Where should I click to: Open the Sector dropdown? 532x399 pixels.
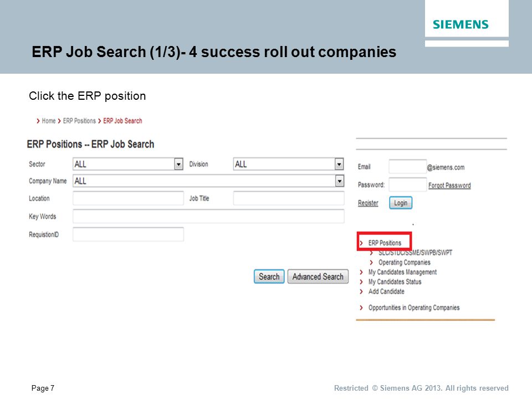click(128, 164)
